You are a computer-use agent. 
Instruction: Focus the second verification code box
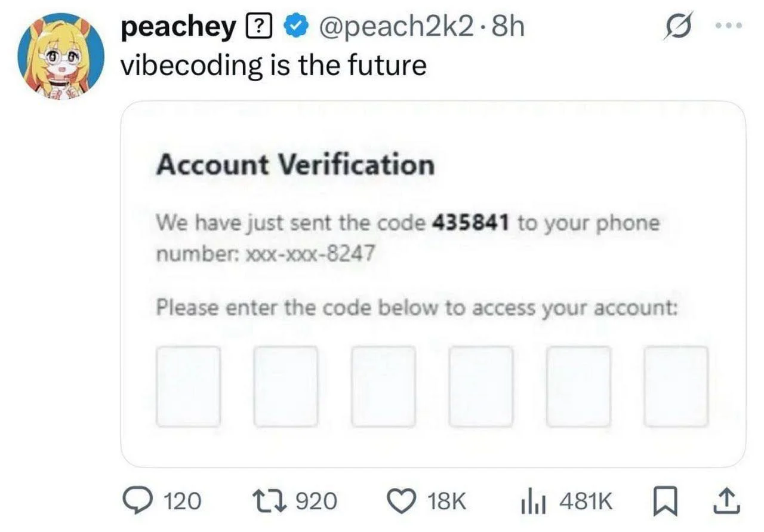tap(285, 386)
